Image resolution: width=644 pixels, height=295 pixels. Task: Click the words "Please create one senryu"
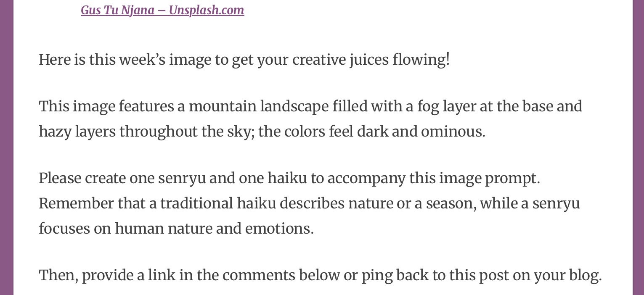tap(122, 178)
